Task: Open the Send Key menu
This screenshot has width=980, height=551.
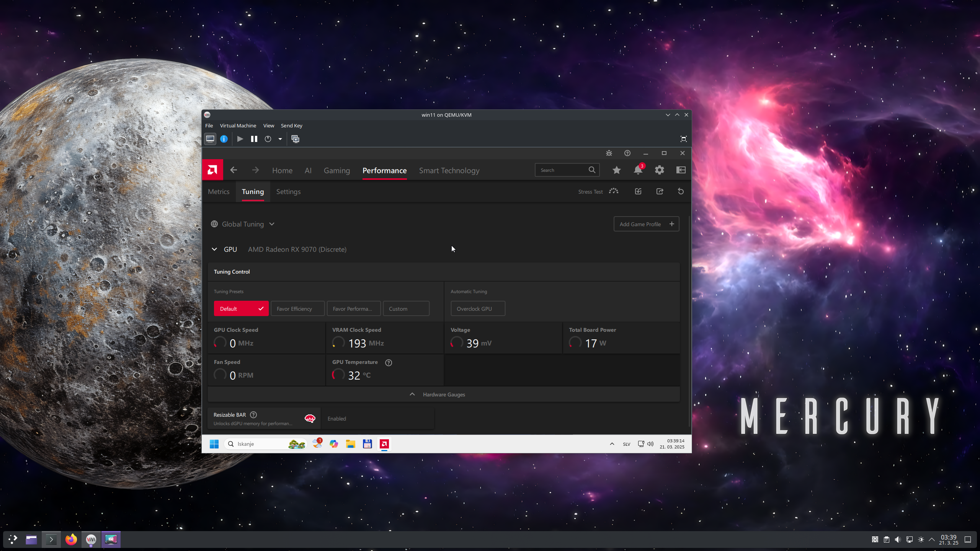Action: (292, 126)
